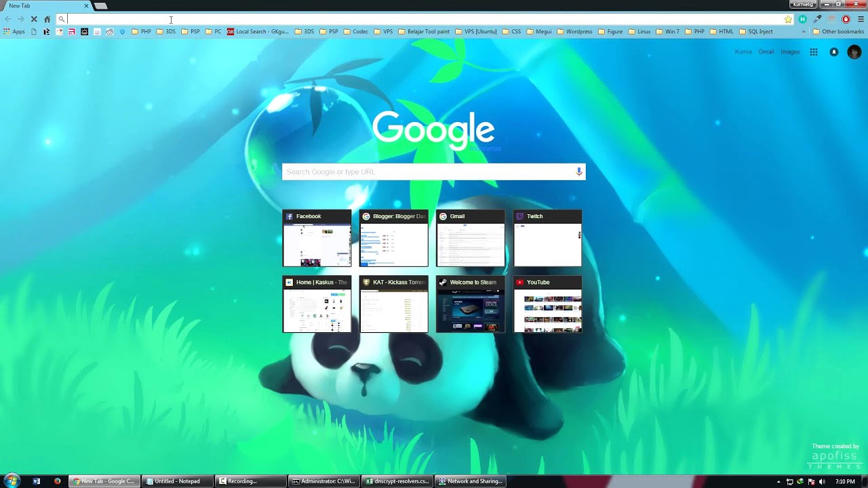Open the Figure bookmark folder

tap(610, 32)
